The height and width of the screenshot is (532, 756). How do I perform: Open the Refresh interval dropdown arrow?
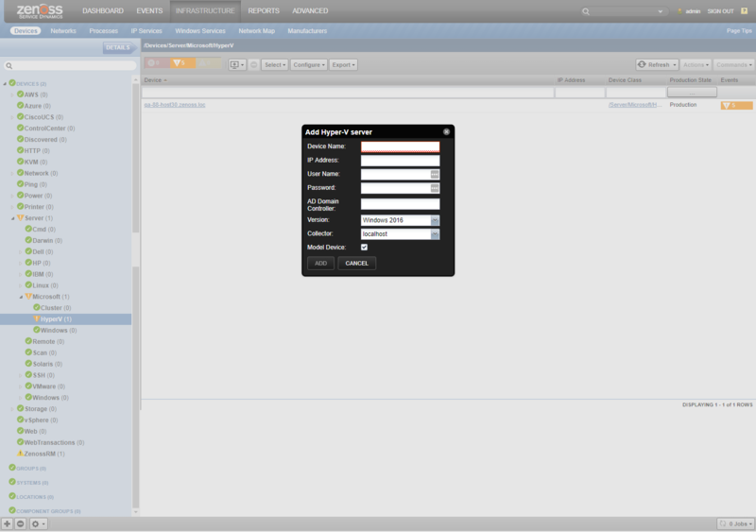click(675, 64)
